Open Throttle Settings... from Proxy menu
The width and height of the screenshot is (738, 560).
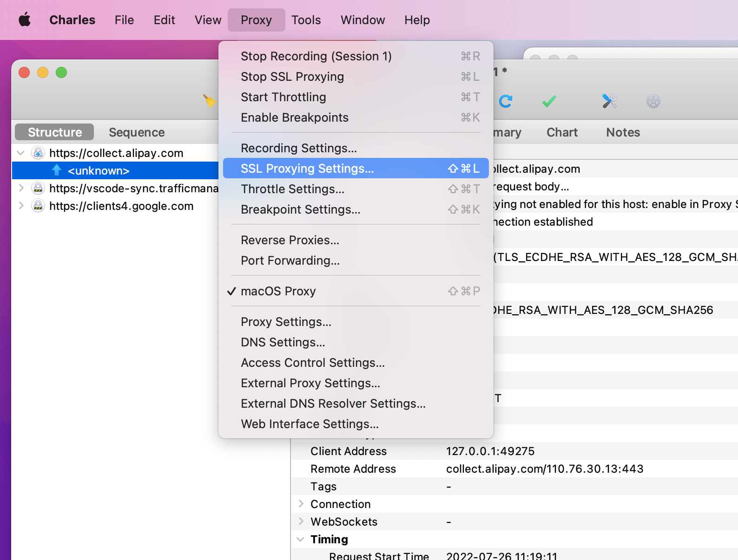[356, 189]
